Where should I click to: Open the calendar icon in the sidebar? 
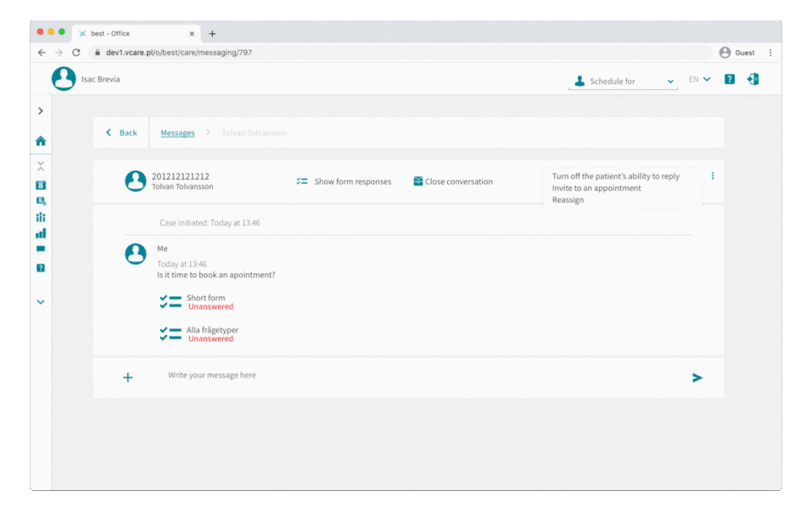[41, 185]
